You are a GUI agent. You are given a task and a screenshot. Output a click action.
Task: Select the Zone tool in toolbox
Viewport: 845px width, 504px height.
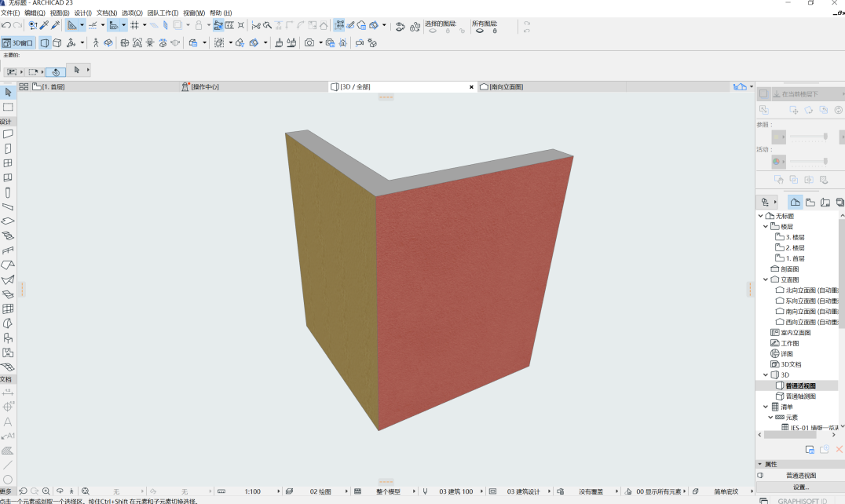click(8, 352)
